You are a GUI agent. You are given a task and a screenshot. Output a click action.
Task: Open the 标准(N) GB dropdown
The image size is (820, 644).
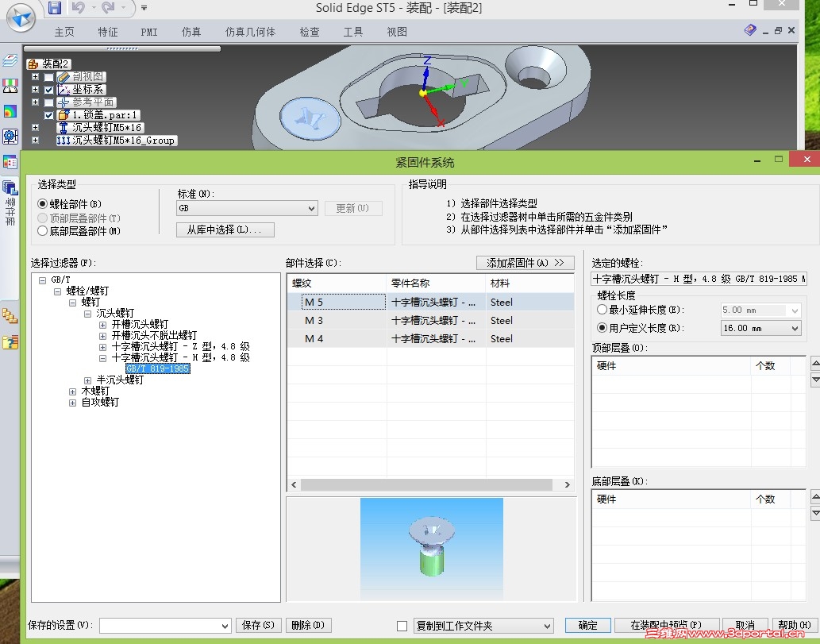pos(248,208)
